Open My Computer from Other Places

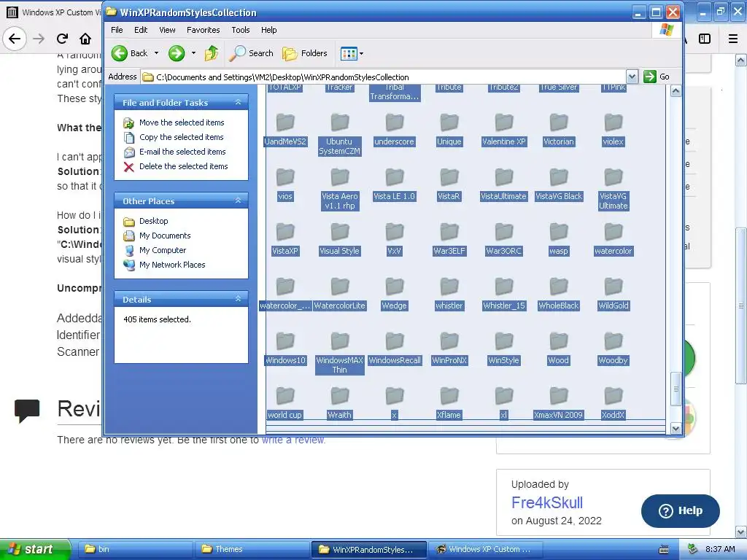tap(163, 250)
